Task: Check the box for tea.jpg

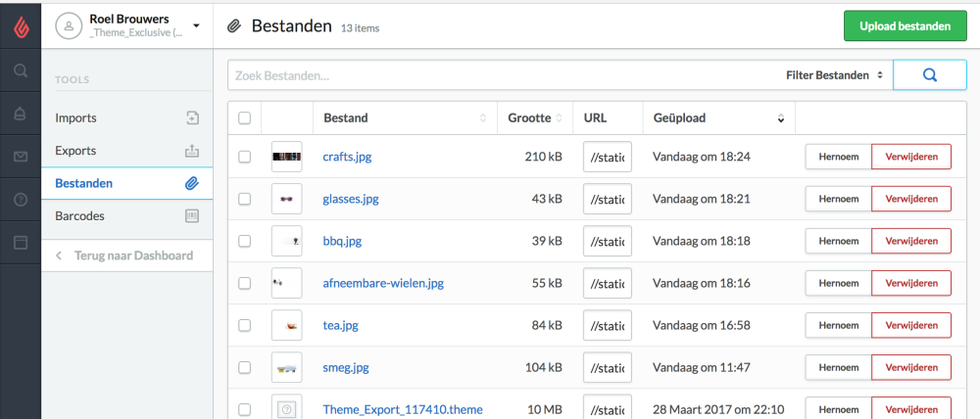Action: tap(244, 325)
